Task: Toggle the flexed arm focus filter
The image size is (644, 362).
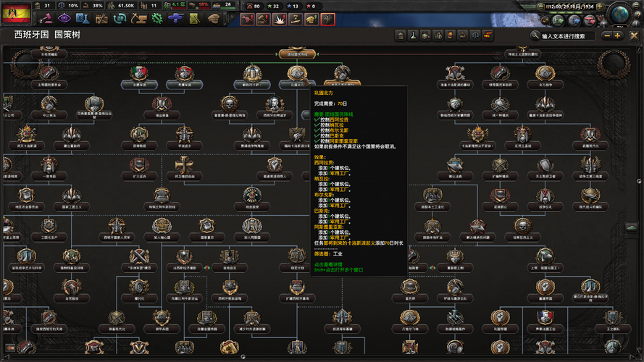Action: click(462, 35)
